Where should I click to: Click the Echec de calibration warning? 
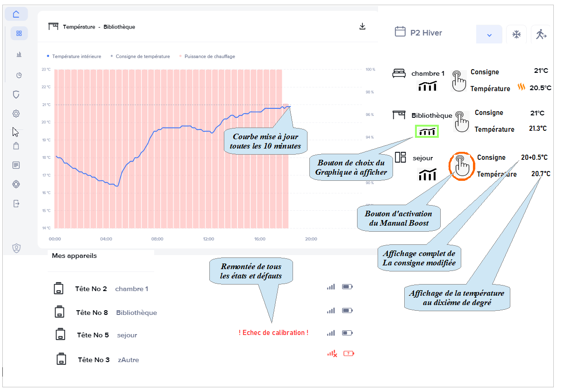click(273, 333)
